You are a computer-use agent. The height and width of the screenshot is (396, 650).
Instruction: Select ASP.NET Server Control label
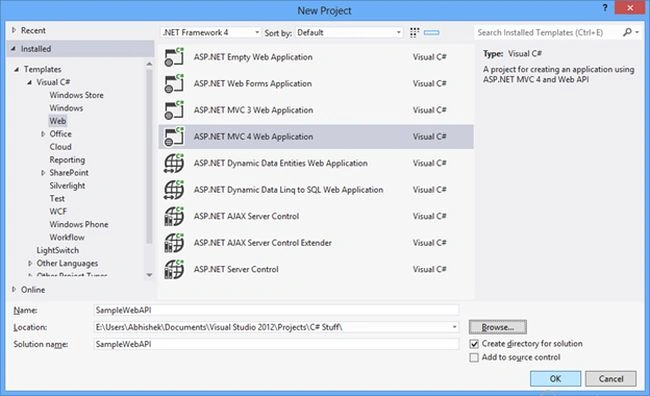click(x=236, y=270)
